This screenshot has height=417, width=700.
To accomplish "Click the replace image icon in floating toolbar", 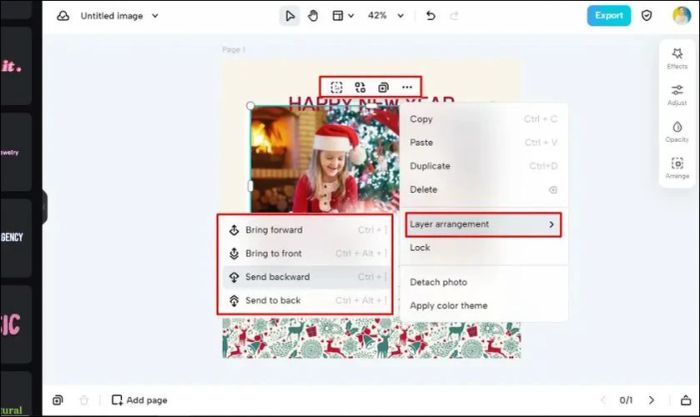I will (360, 87).
